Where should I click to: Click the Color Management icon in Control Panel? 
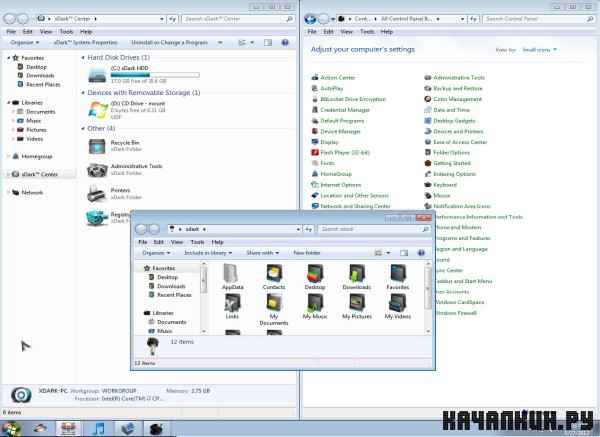(428, 99)
